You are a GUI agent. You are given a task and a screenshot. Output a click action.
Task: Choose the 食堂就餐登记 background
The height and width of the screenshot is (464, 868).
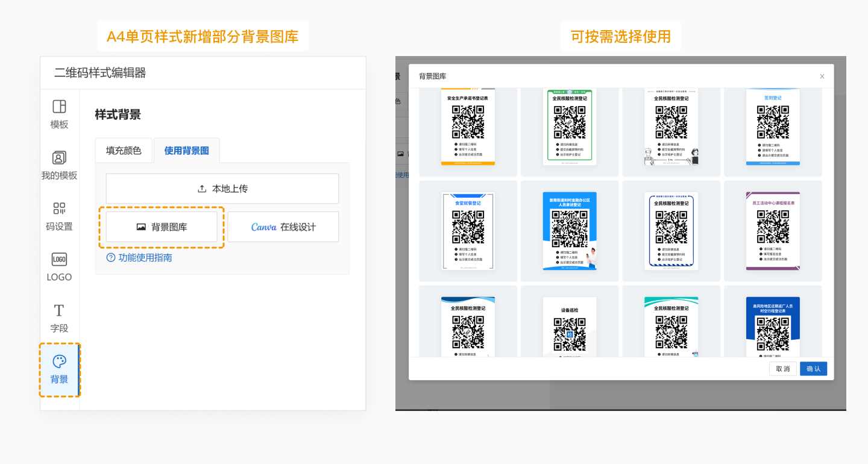tap(468, 231)
